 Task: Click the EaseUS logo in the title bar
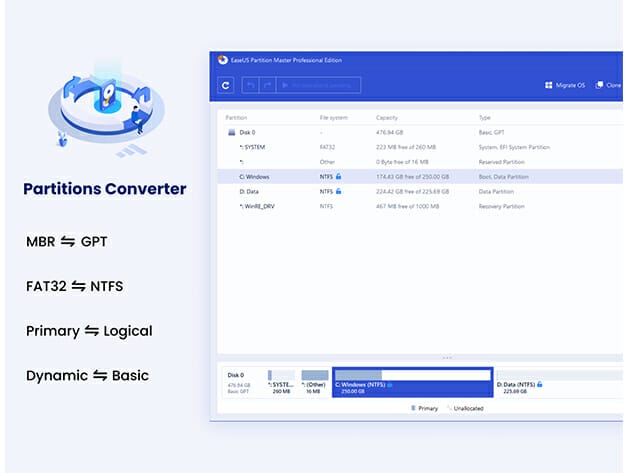221,61
